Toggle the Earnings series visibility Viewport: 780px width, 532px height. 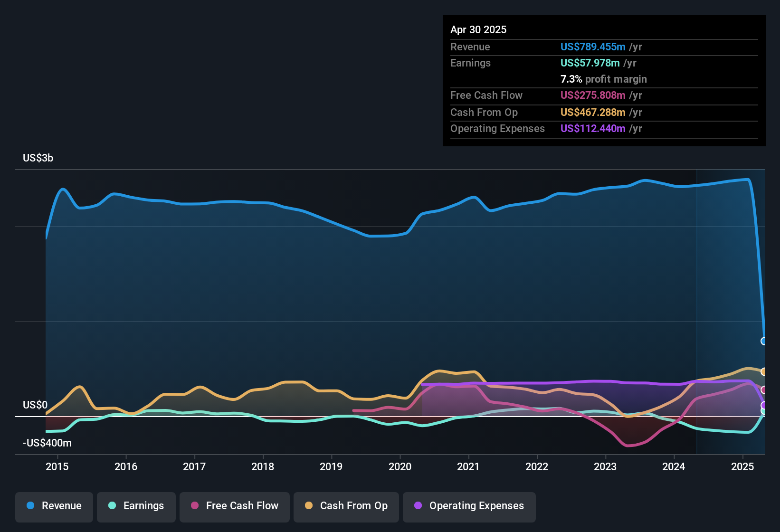click(136, 506)
